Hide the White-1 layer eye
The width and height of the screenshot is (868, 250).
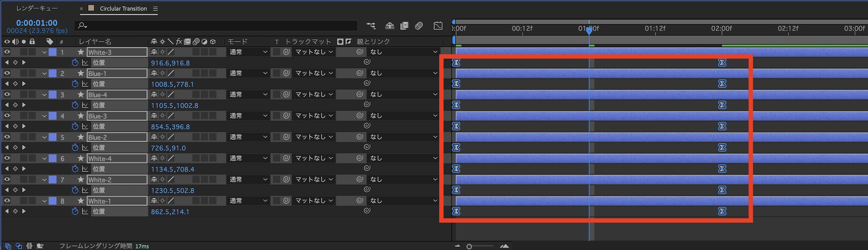(x=7, y=201)
